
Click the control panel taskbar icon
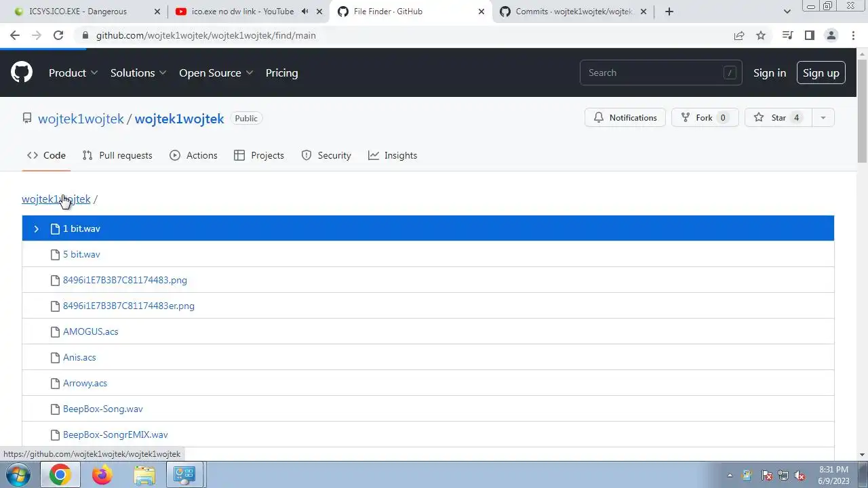click(185, 474)
